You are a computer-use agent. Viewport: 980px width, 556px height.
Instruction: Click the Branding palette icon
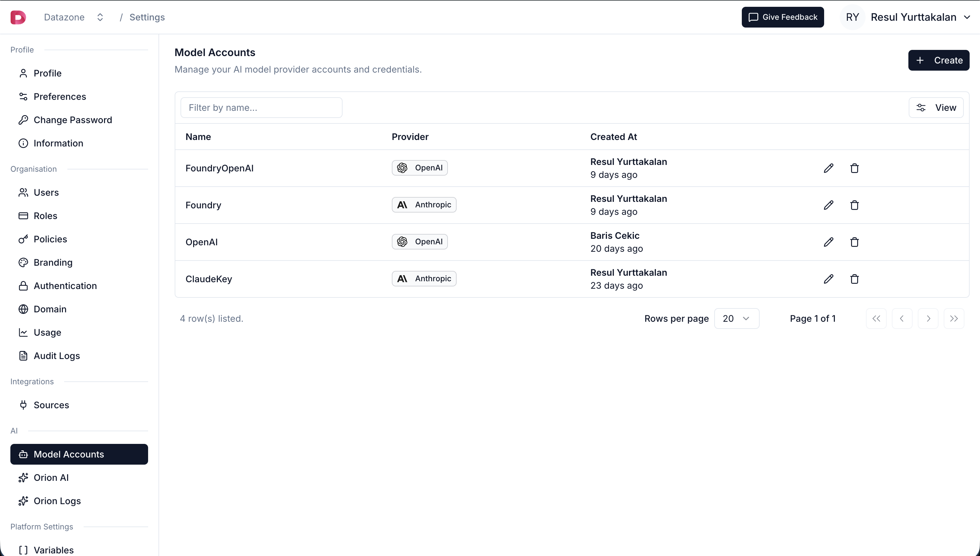(23, 262)
